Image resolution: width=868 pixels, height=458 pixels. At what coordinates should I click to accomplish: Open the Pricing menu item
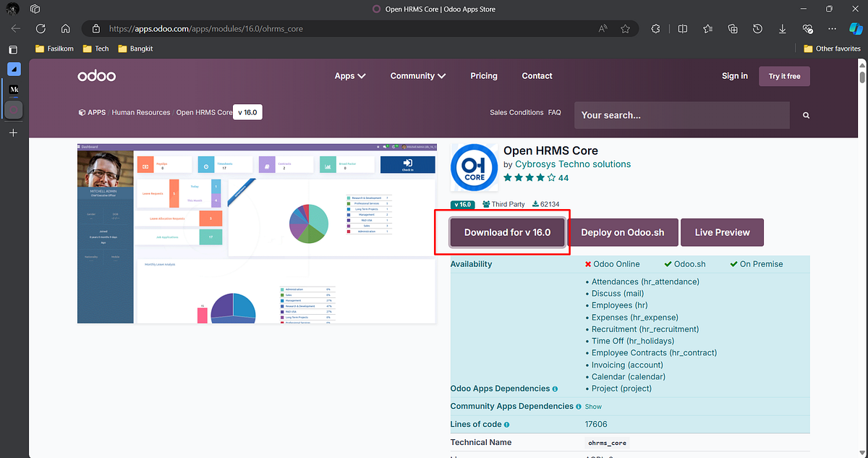click(x=484, y=76)
